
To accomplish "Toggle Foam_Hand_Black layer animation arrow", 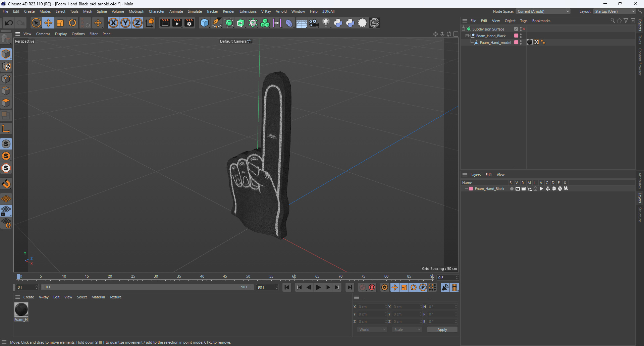I will pyautogui.click(x=541, y=189).
